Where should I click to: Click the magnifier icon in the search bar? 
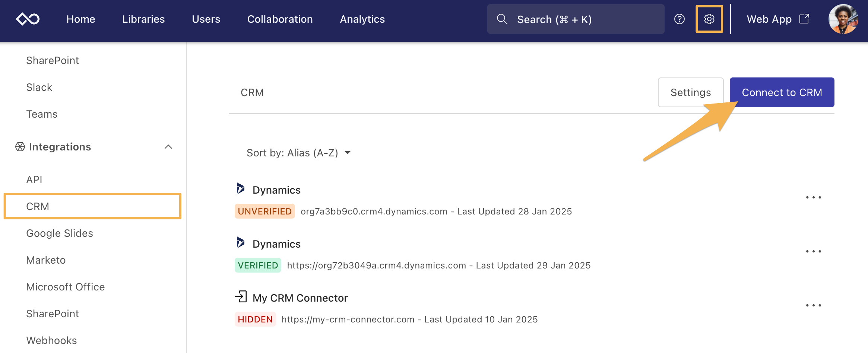point(502,19)
